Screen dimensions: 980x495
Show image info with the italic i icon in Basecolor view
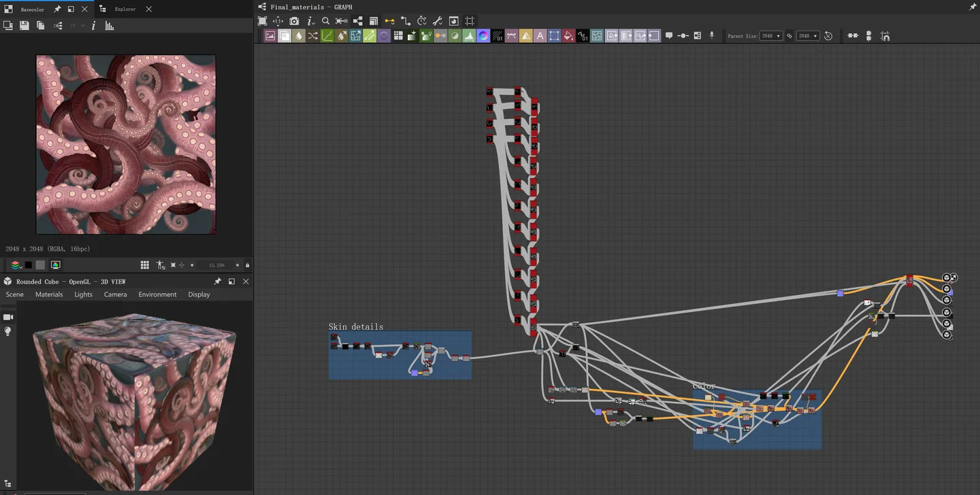click(93, 26)
